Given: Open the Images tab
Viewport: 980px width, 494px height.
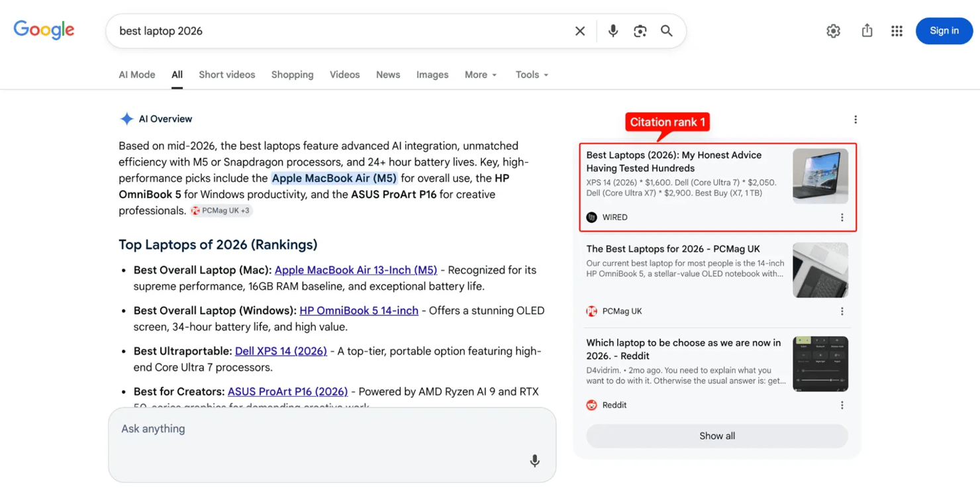Looking at the screenshot, I should click(x=432, y=75).
